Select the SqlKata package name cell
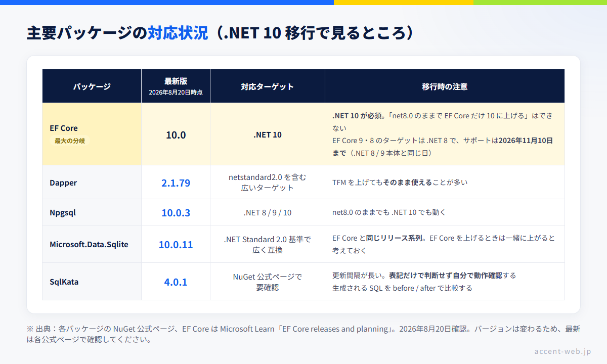This screenshot has height=364, width=607. pyautogui.click(x=92, y=282)
